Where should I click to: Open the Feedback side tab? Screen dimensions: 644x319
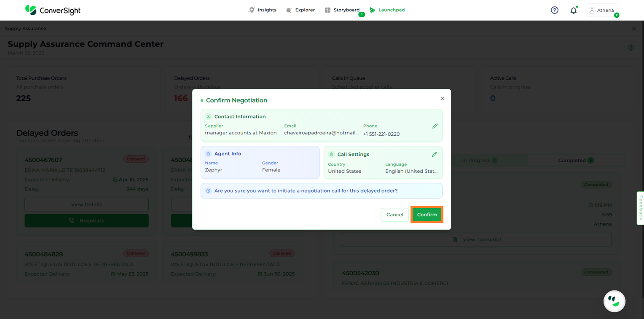tap(640, 208)
